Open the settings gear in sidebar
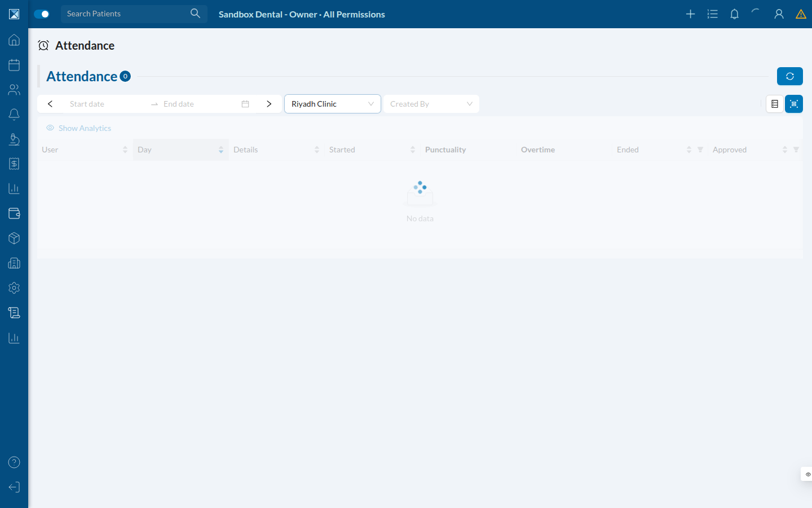812x508 pixels. pos(14,288)
